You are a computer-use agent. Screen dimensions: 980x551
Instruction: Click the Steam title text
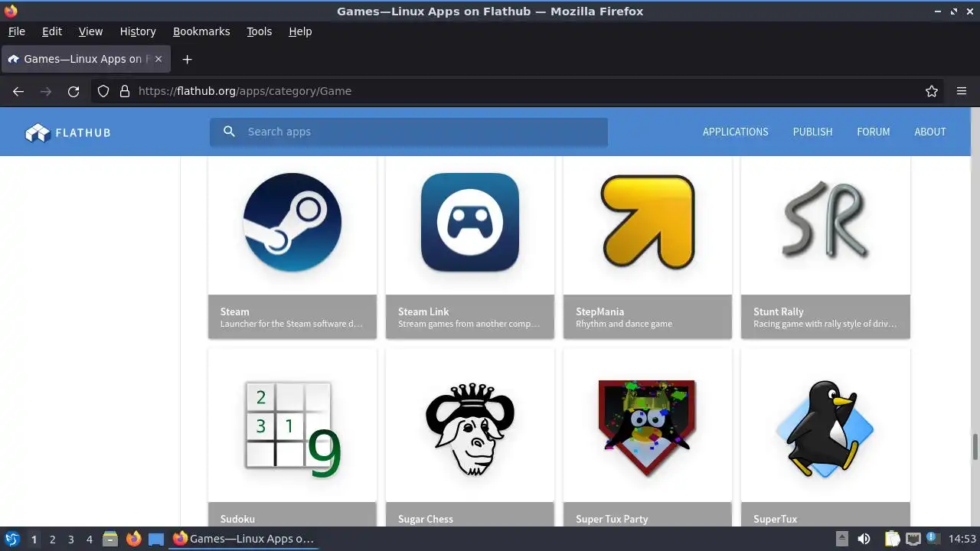click(x=234, y=311)
